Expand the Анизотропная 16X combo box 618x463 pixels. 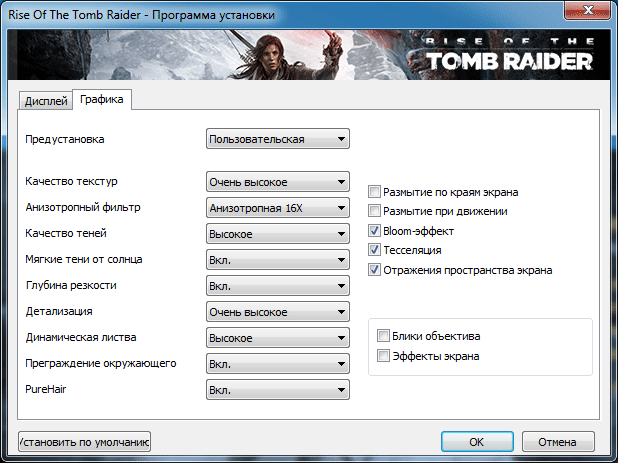(278, 208)
